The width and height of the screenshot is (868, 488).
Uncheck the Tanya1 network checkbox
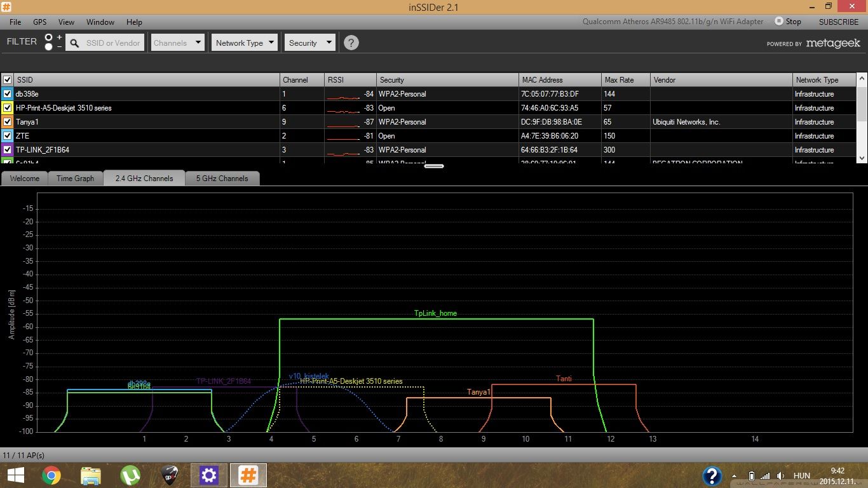(x=8, y=122)
